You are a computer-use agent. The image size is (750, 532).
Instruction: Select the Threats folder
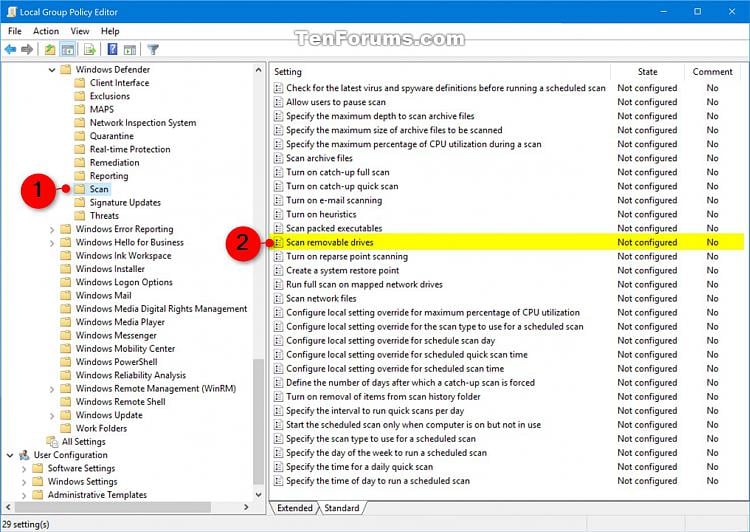click(x=104, y=216)
